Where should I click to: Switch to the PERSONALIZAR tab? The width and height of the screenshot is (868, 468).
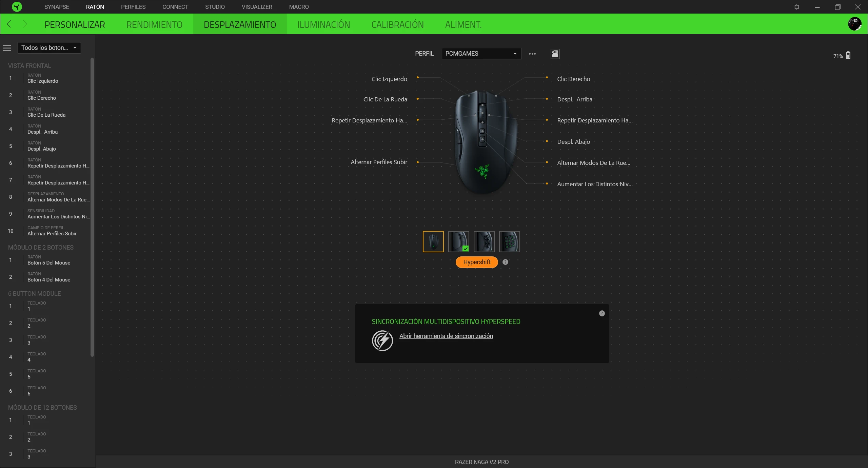pyautogui.click(x=75, y=24)
